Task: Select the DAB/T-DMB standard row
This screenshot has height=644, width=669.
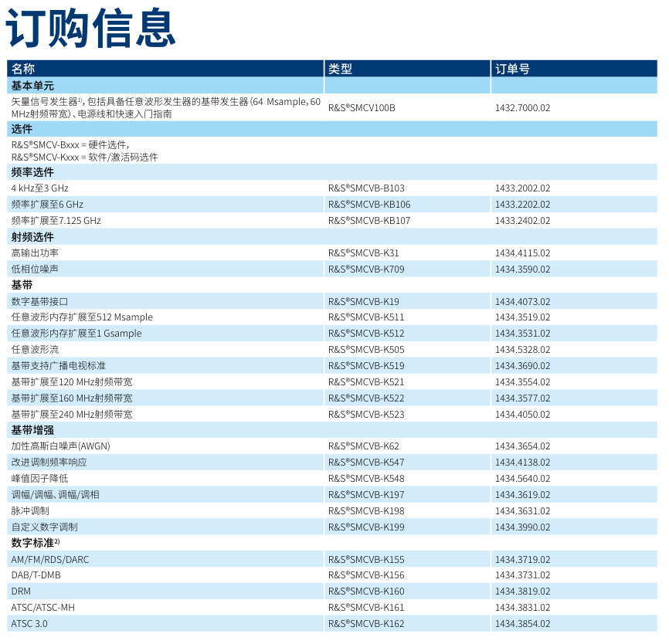Action: point(36,575)
